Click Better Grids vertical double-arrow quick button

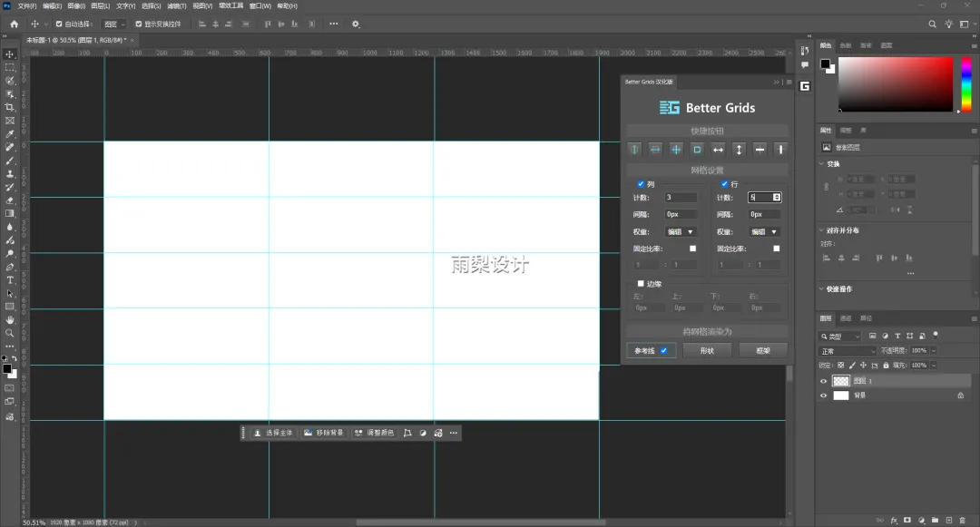click(x=739, y=150)
